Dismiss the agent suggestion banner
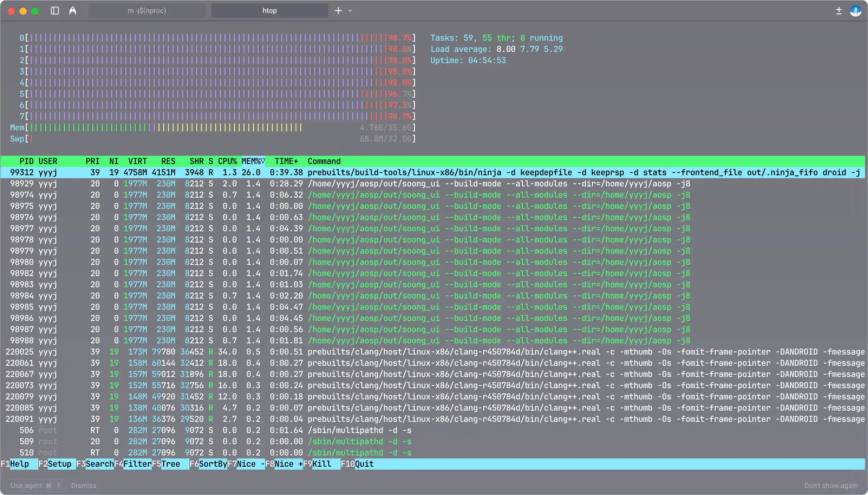868x495 pixels. (x=84, y=485)
